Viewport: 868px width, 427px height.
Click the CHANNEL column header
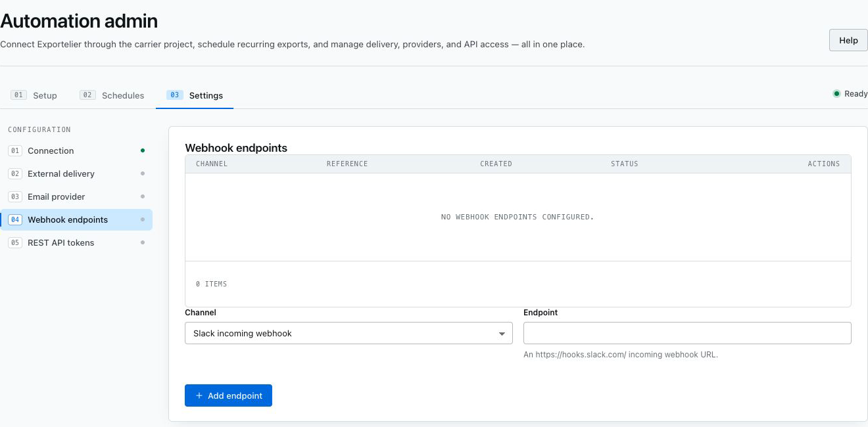(212, 164)
